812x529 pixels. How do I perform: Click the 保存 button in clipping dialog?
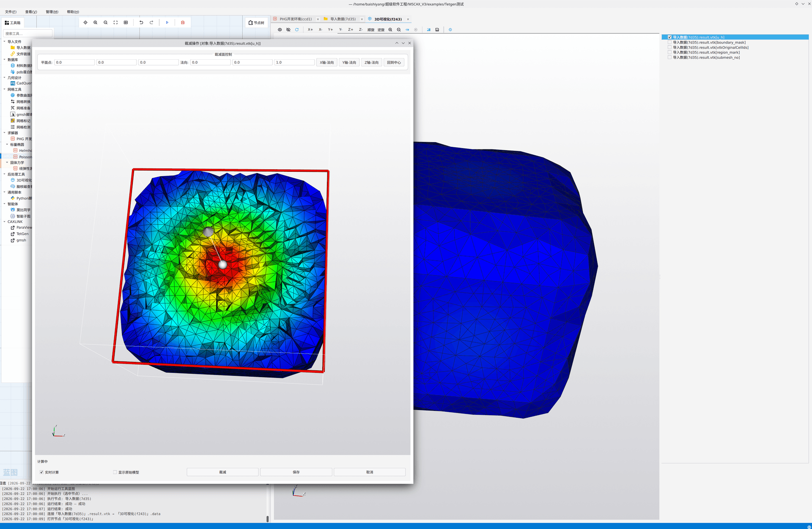[296, 472]
